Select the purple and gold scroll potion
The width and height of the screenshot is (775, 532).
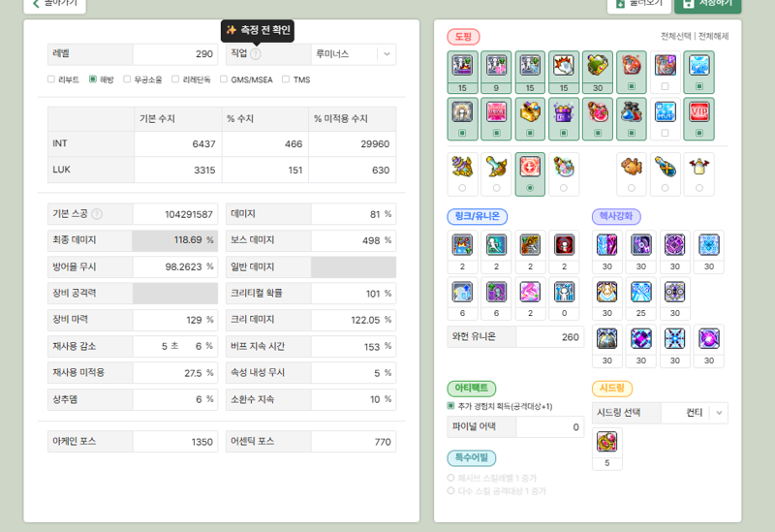[462, 174]
